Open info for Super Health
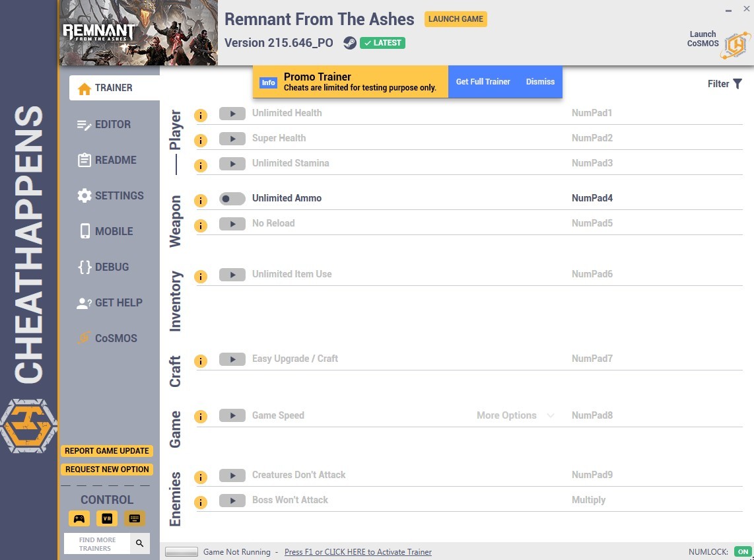This screenshot has height=560, width=754. coord(201,141)
